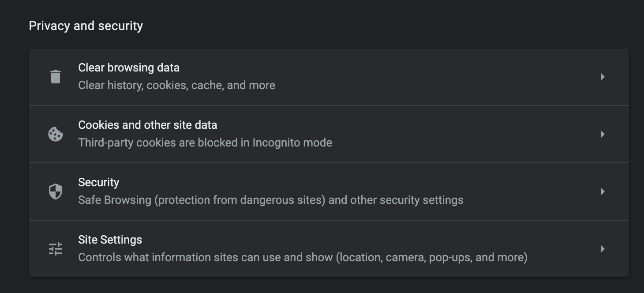
Task: Open Clear browsing data title
Action: 129,68
